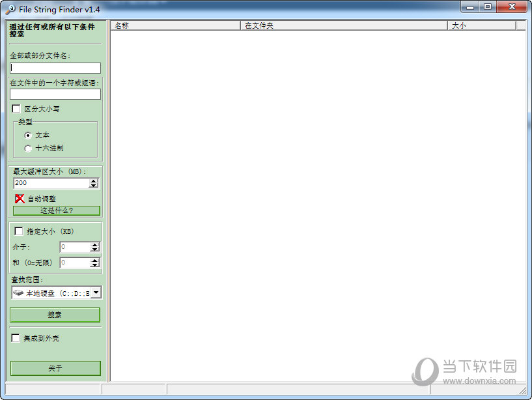
Task: Minimize the File String Finder window
Action: pos(470,7)
